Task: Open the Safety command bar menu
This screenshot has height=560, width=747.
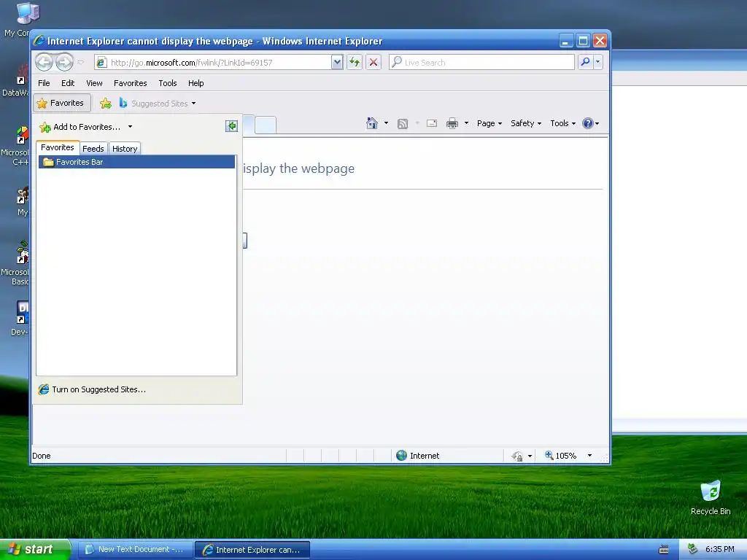Action: tap(526, 123)
